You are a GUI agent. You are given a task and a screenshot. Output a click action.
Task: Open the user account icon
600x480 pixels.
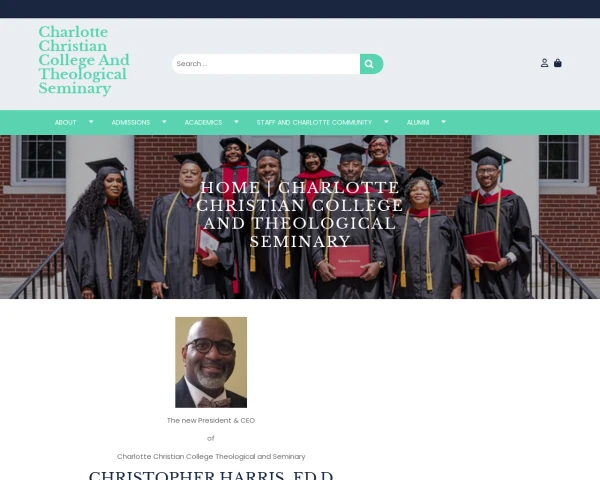[544, 63]
